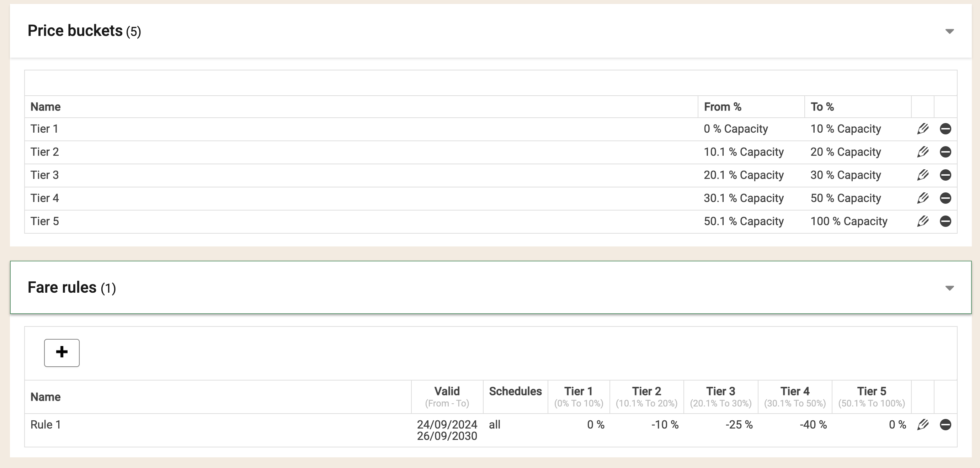Click the '0 % Capacity' cell
This screenshot has height=468, width=980.
point(751,129)
